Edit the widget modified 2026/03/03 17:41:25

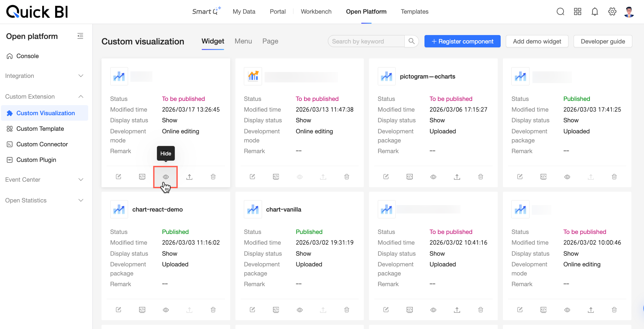point(520,177)
